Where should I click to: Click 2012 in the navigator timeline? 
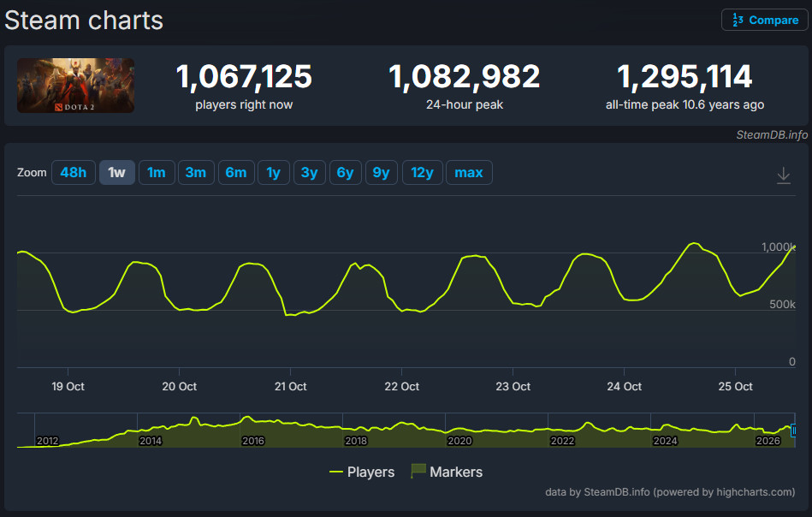coord(48,441)
